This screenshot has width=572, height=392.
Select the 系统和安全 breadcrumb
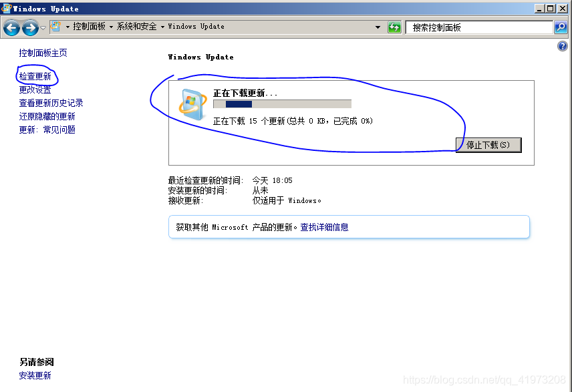pos(136,26)
